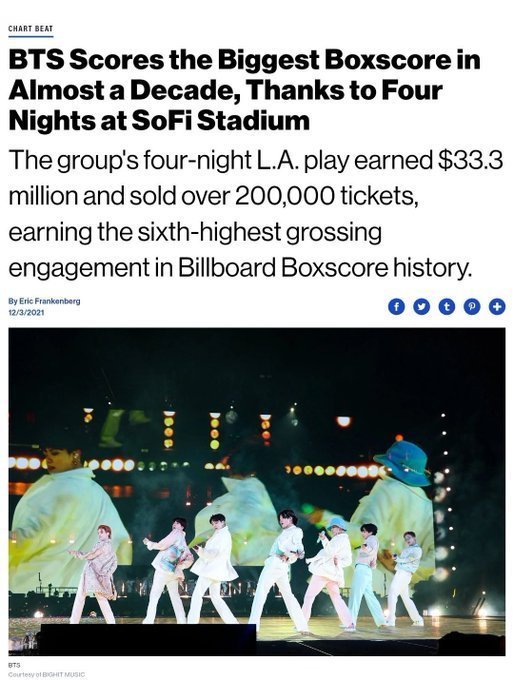Click the blue underline beneath CHART BEAT
514x680 pixels.
click(x=30, y=36)
